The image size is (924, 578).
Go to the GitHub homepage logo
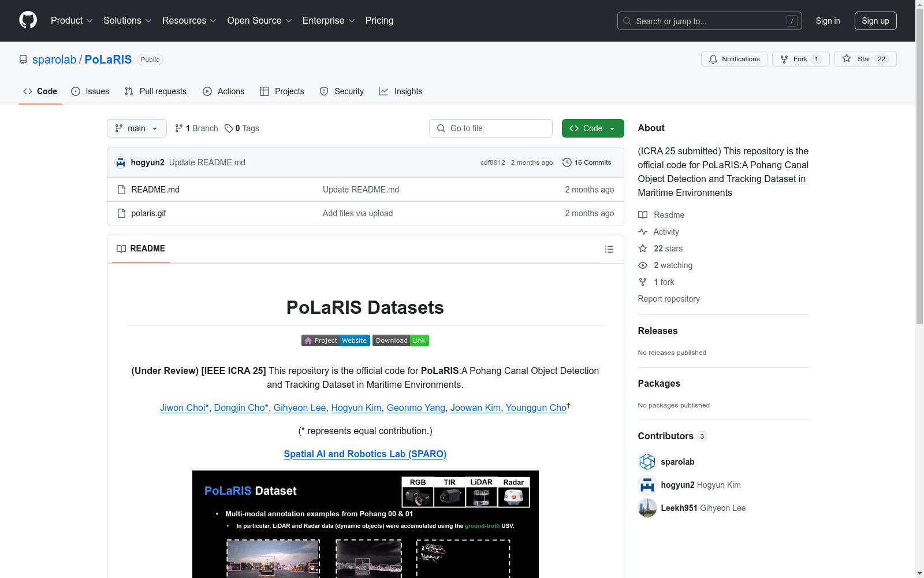coord(28,20)
